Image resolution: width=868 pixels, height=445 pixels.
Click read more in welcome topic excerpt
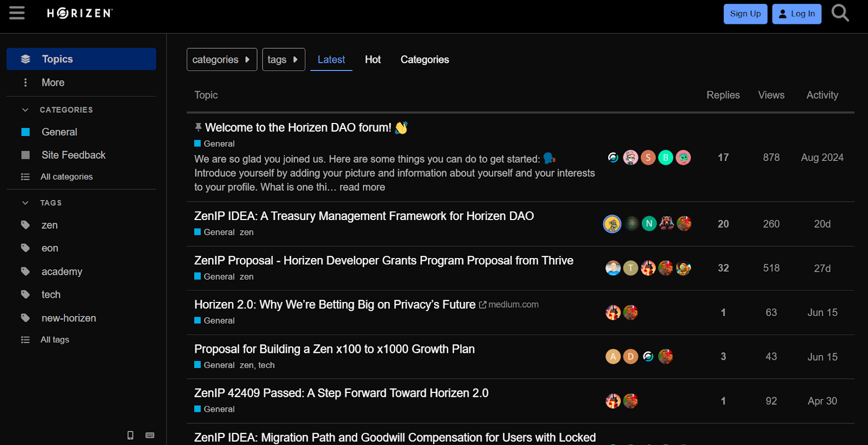coord(362,187)
